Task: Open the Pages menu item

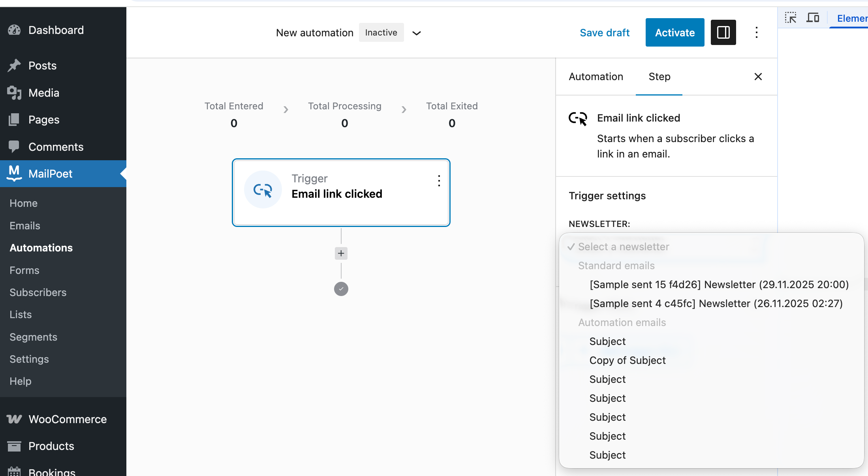Action: tap(63, 120)
